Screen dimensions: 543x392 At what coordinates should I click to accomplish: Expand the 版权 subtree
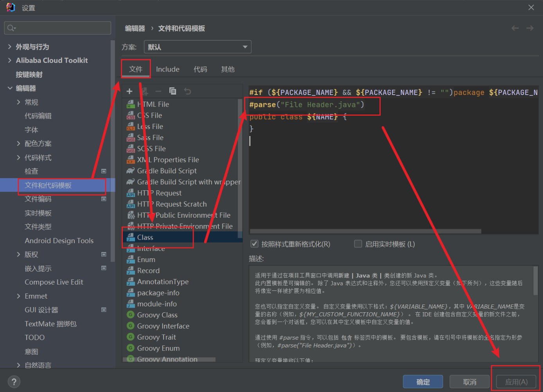18,254
